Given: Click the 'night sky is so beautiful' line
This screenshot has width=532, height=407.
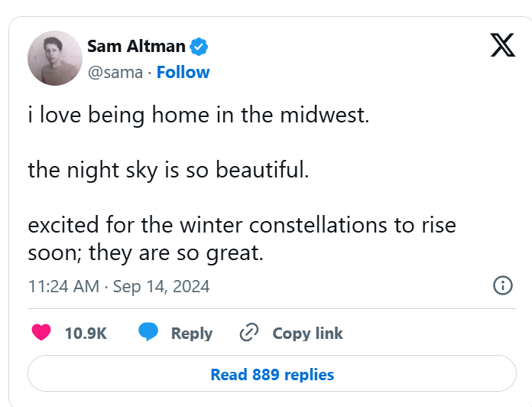Looking at the screenshot, I should [168, 169].
